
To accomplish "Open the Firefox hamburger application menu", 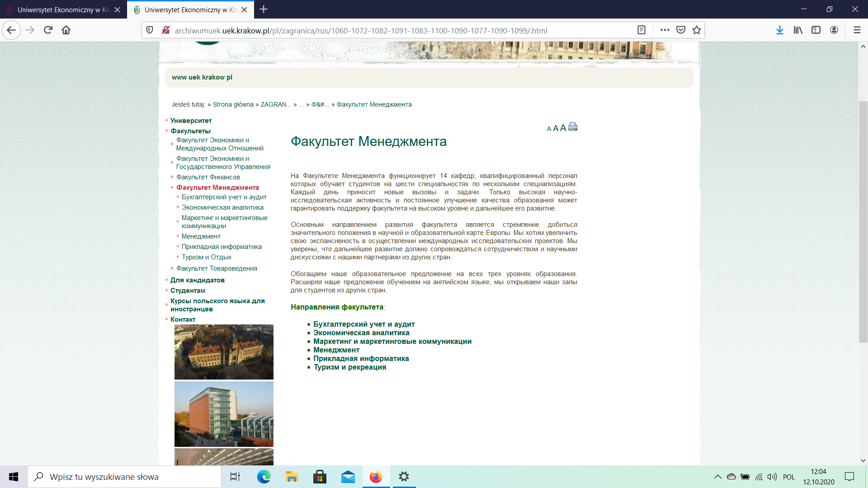I will (857, 30).
